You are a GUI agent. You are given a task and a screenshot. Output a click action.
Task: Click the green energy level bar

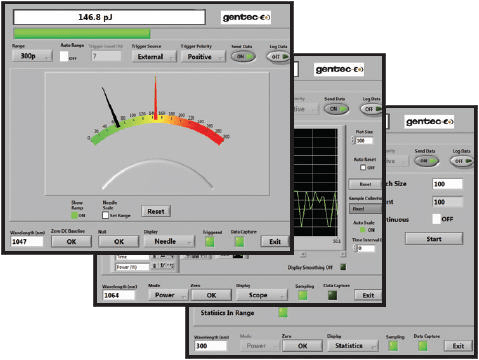pyautogui.click(x=82, y=34)
